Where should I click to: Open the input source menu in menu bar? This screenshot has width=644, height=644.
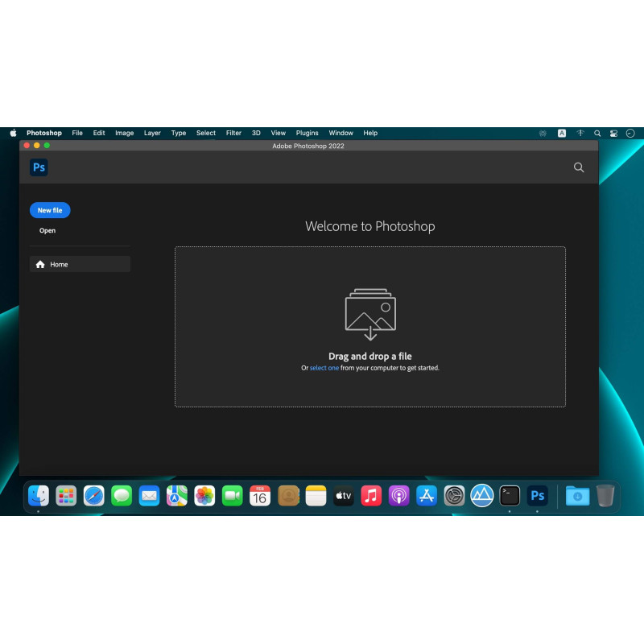tap(562, 133)
